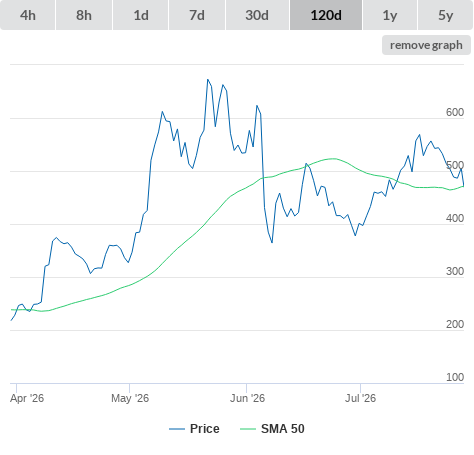Toggle the SMA 50 legend entry
Screen dimensions: 474x455
click(283, 429)
